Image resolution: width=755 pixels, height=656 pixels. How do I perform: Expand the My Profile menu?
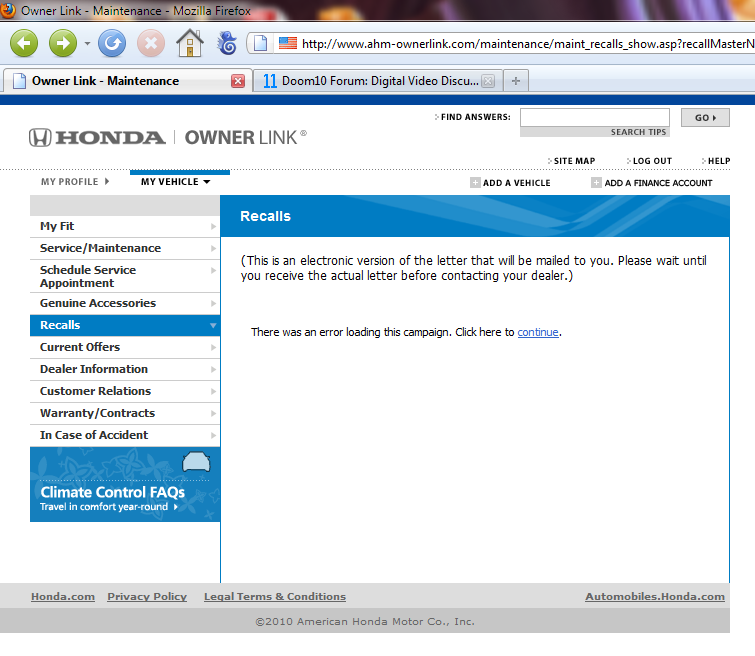(75, 182)
